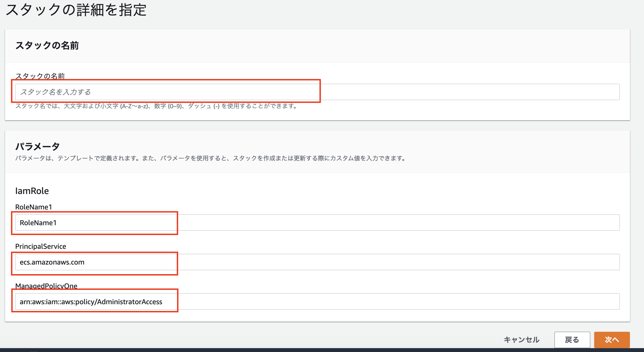The width and height of the screenshot is (644, 352).
Task: Focus the PrincipalService input containing ecs.amazonaws.com
Action: 94,262
